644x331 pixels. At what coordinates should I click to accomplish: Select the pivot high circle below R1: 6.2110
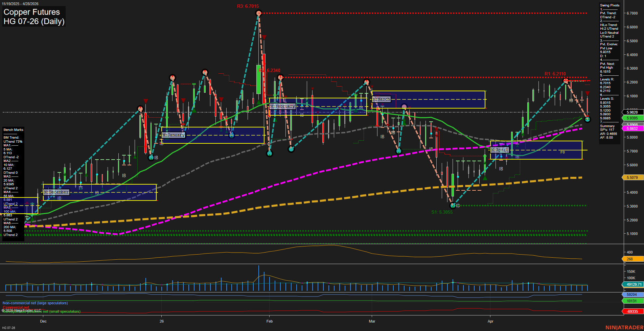566,81
